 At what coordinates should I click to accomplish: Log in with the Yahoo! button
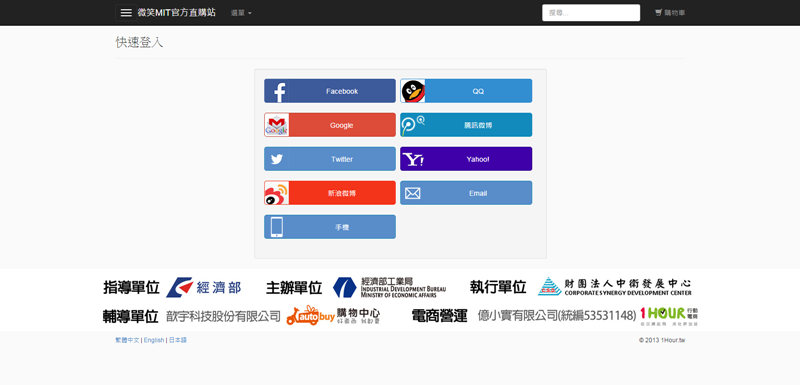(x=466, y=159)
